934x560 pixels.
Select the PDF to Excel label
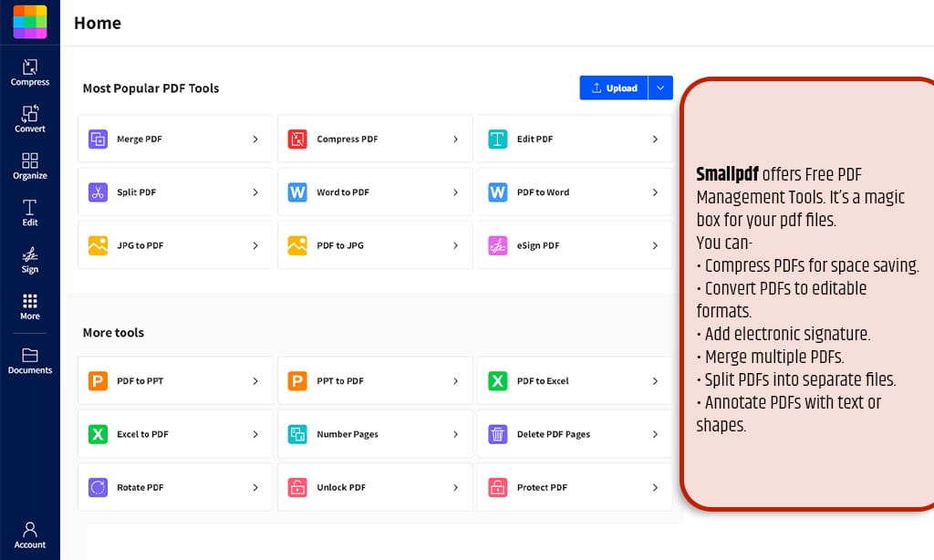click(543, 380)
